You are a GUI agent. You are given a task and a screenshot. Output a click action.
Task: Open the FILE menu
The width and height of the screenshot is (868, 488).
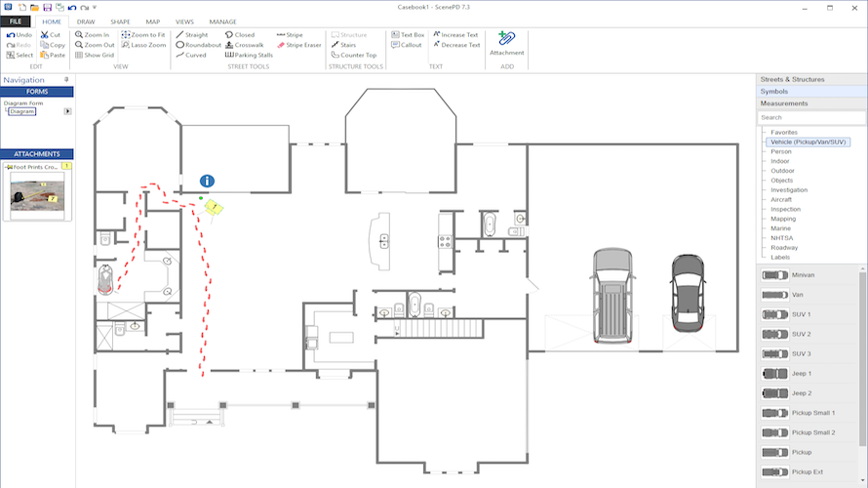click(x=16, y=21)
